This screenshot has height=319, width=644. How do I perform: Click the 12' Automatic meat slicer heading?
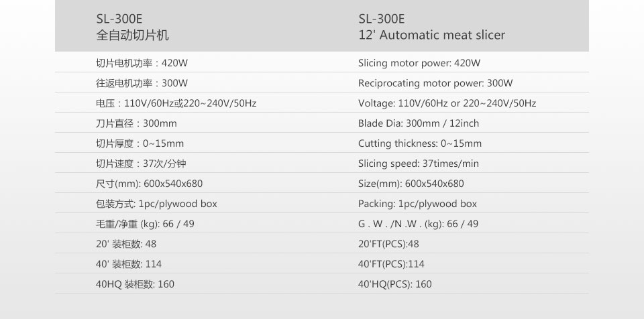431,36
